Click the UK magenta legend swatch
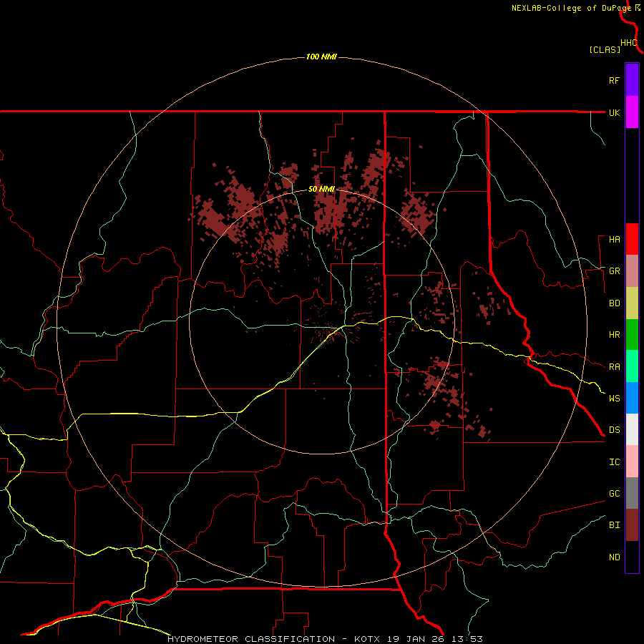Screen dimensions: 644x644 632,112
